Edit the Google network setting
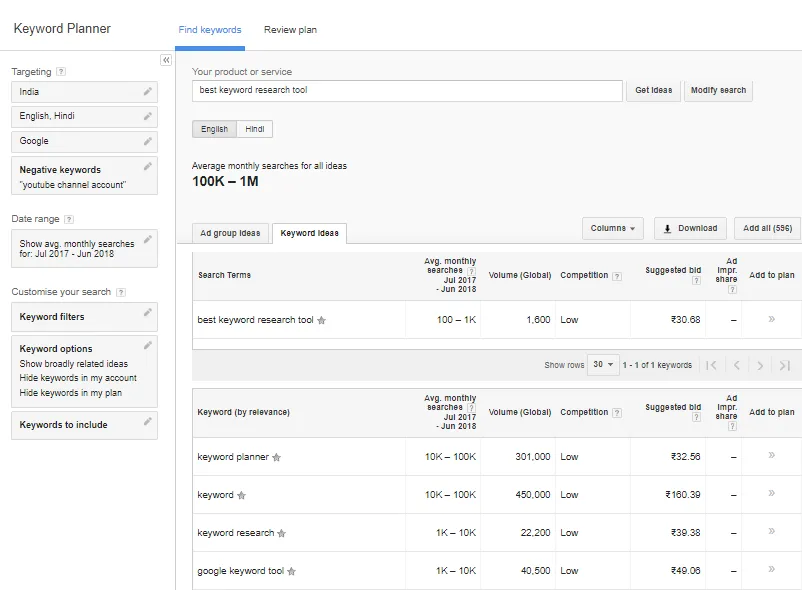The image size is (802, 590). (147, 141)
